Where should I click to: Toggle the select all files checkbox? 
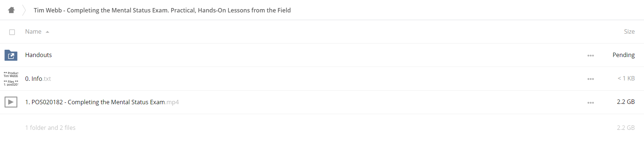pos(12,32)
